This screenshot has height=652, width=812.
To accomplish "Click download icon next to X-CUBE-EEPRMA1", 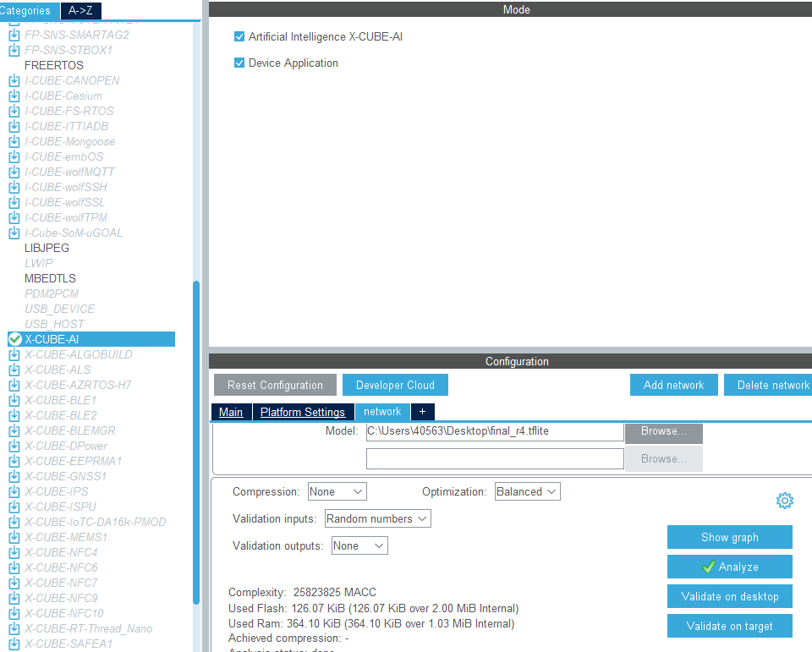I will (x=14, y=462).
